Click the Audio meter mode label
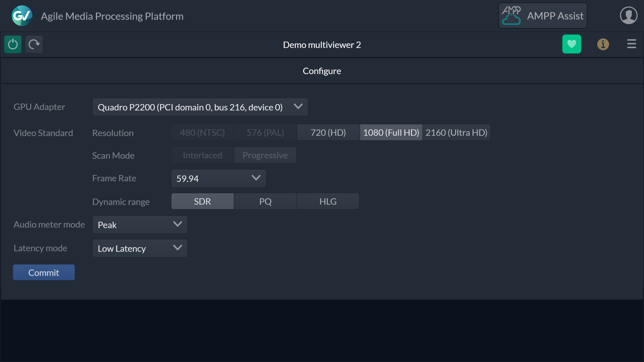Image resolution: width=644 pixels, height=362 pixels. (x=49, y=224)
